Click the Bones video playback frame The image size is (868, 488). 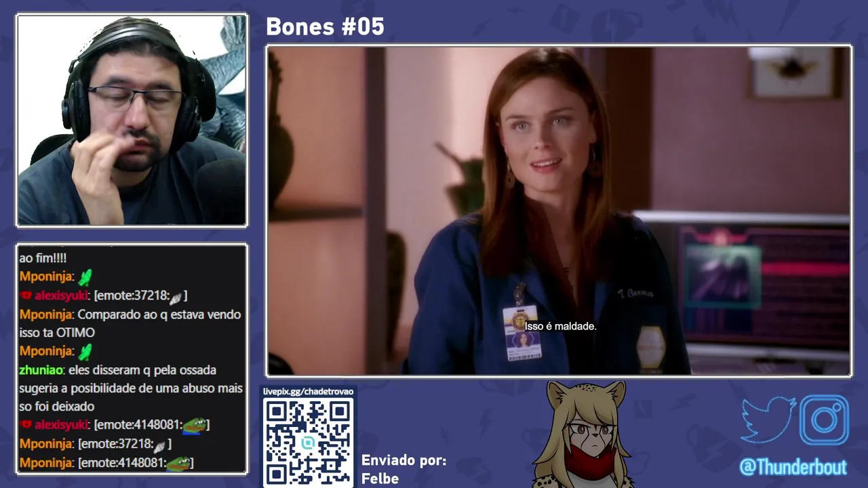(559, 211)
